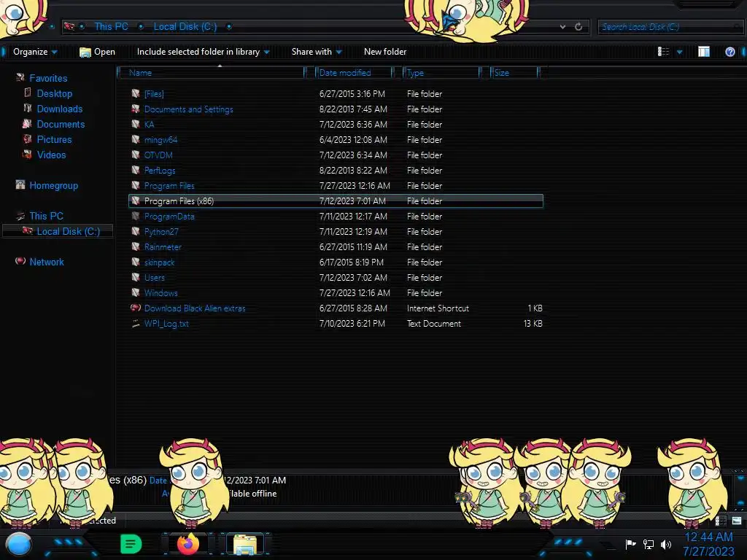
Task: Select the Users folder name
Action: (x=155, y=278)
